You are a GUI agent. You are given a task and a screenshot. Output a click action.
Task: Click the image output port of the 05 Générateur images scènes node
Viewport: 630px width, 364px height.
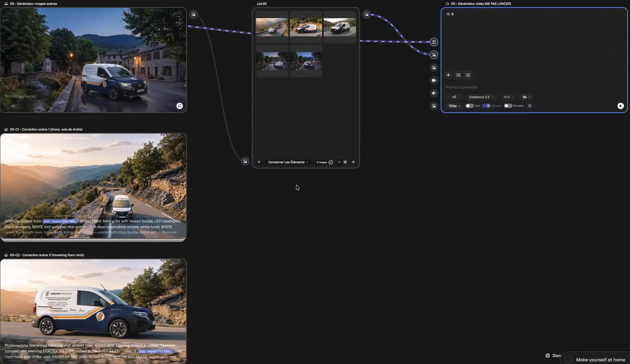193,14
